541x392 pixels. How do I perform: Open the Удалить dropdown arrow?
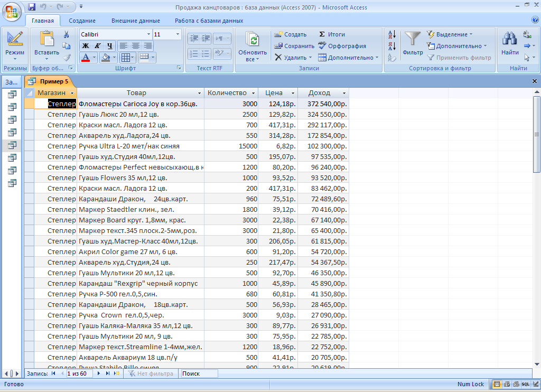310,58
